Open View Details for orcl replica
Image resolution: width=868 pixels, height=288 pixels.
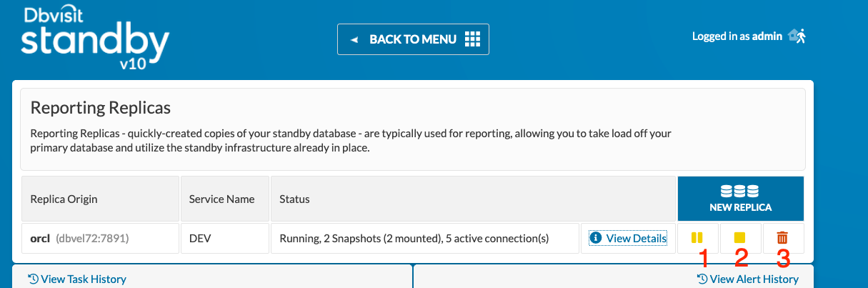pyautogui.click(x=629, y=238)
